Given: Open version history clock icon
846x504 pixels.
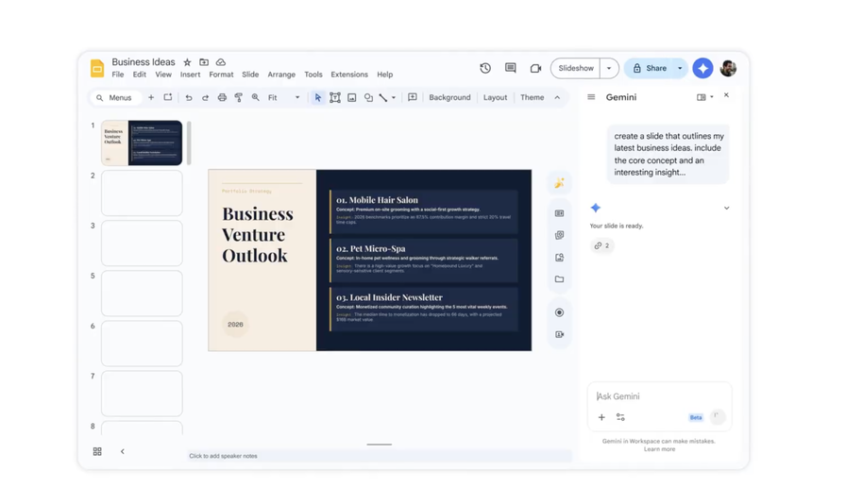Looking at the screenshot, I should coord(485,68).
